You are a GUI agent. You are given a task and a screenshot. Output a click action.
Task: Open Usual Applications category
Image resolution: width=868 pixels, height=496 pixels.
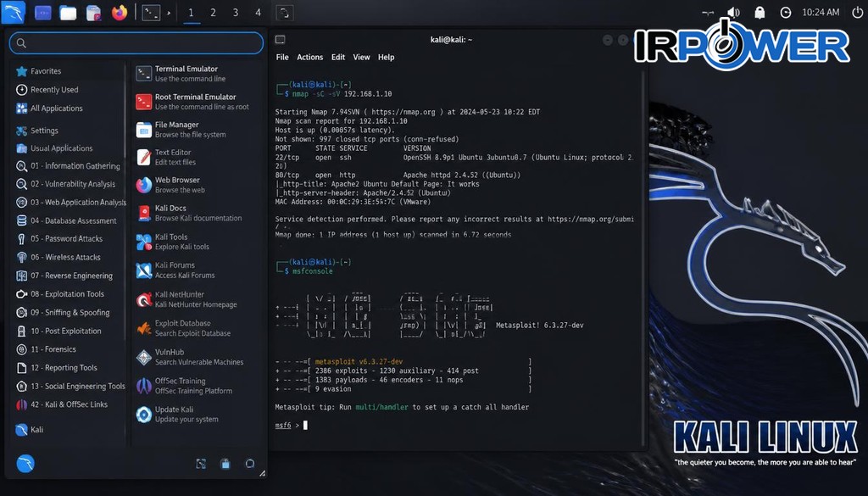[x=61, y=148]
